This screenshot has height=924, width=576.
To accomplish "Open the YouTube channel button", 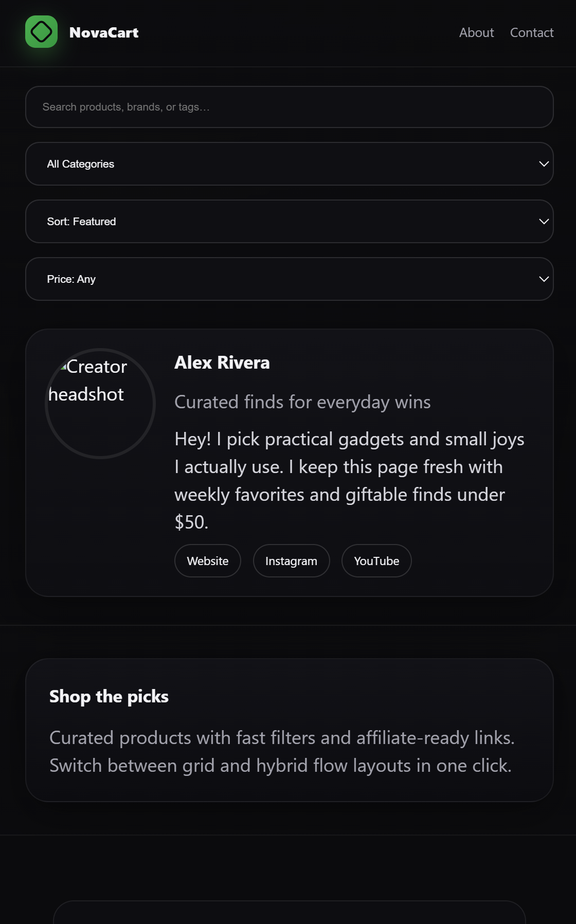I will point(376,561).
